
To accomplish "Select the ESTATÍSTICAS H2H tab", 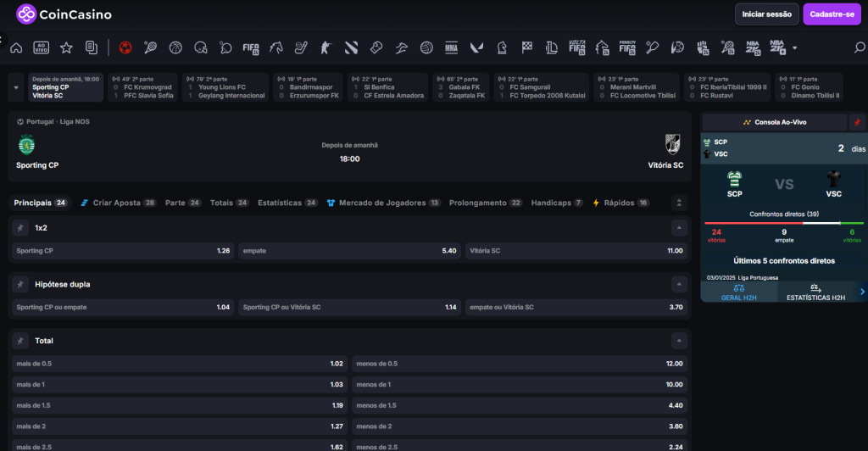I will [815, 292].
